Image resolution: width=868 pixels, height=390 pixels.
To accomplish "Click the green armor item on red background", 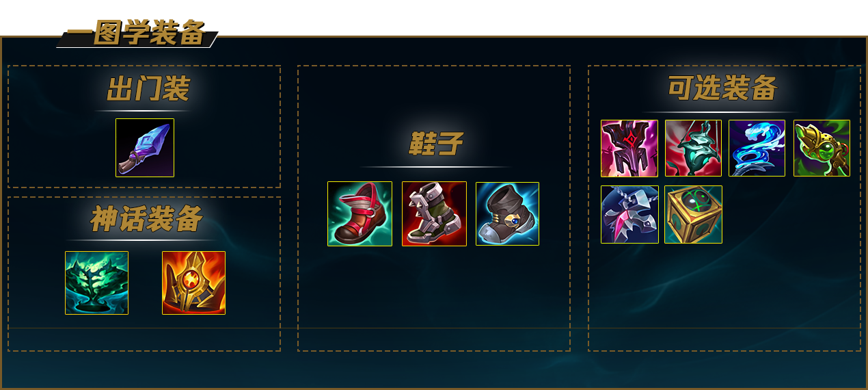I will pyautogui.click(x=693, y=148).
